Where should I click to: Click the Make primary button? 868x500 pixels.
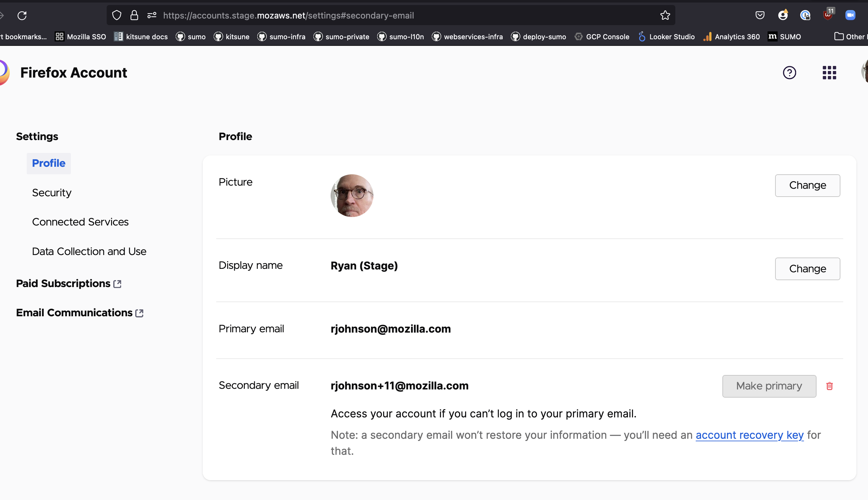coord(769,386)
